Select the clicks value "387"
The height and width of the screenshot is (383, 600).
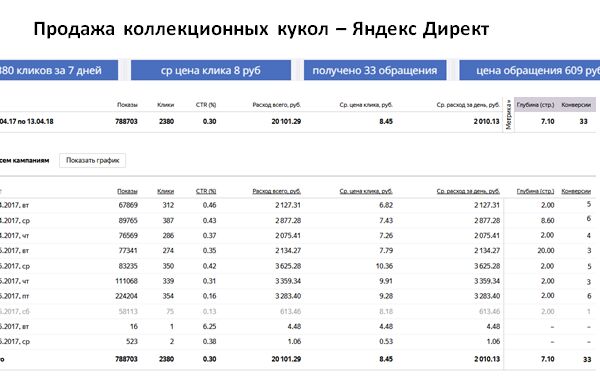tap(168, 220)
